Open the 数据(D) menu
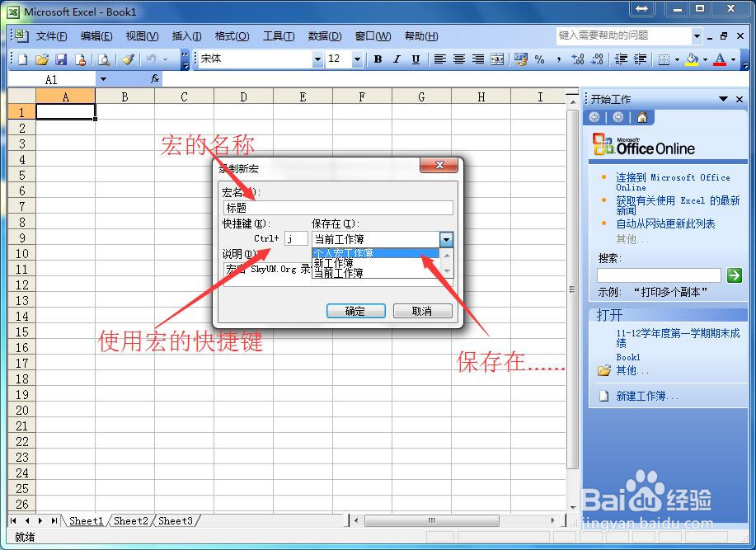This screenshot has width=756, height=550. coord(325,36)
